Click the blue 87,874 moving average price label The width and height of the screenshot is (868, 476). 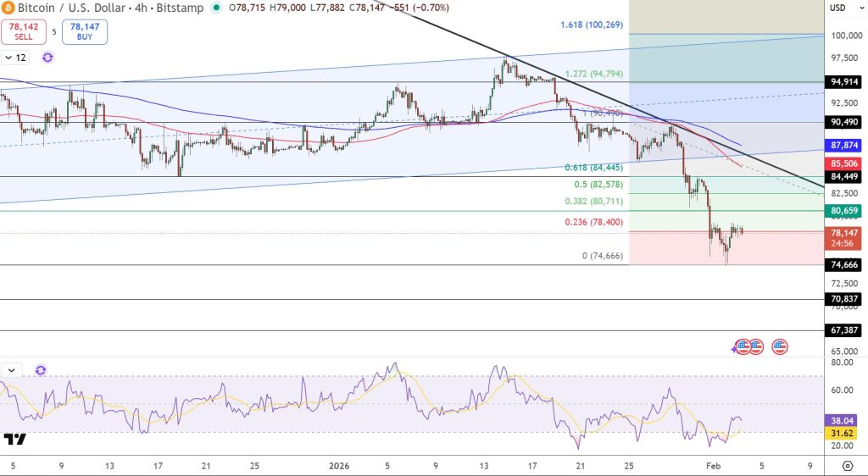pos(846,146)
